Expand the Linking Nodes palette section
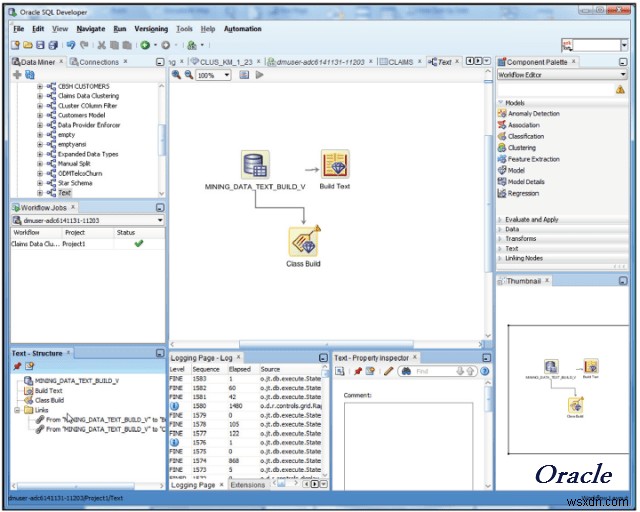The height and width of the screenshot is (512, 640). pyautogui.click(x=500, y=258)
